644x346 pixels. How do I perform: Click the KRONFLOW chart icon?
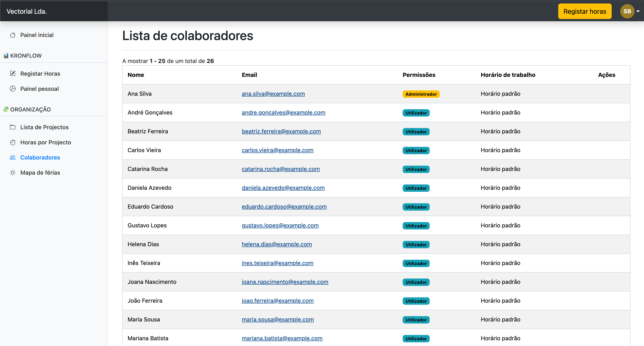pyautogui.click(x=6, y=56)
